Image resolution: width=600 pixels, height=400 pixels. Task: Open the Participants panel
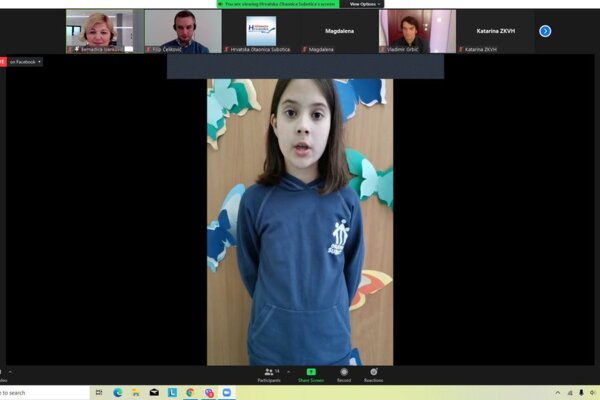(268, 373)
